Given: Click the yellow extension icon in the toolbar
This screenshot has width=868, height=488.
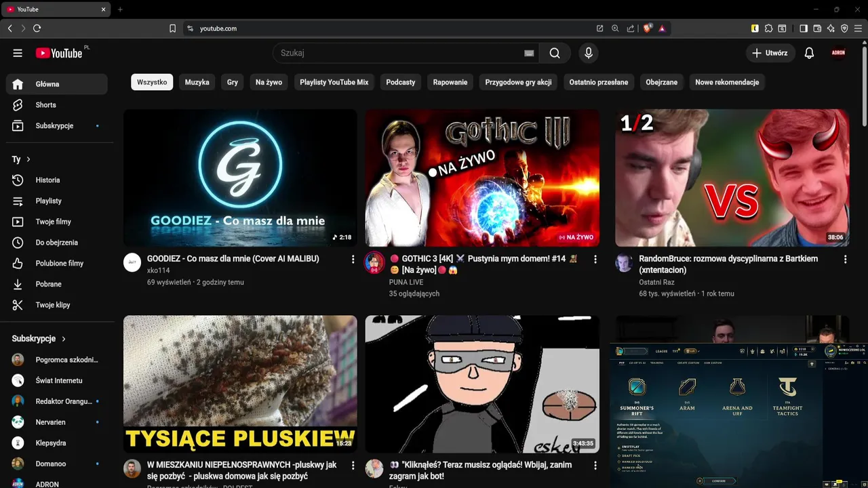Looking at the screenshot, I should [755, 28].
